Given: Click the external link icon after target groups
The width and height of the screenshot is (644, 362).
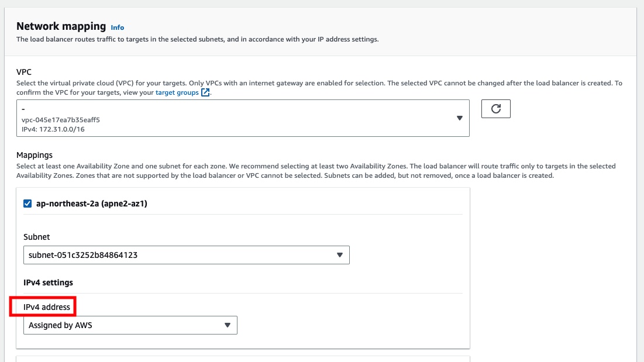Looking at the screenshot, I should (205, 92).
